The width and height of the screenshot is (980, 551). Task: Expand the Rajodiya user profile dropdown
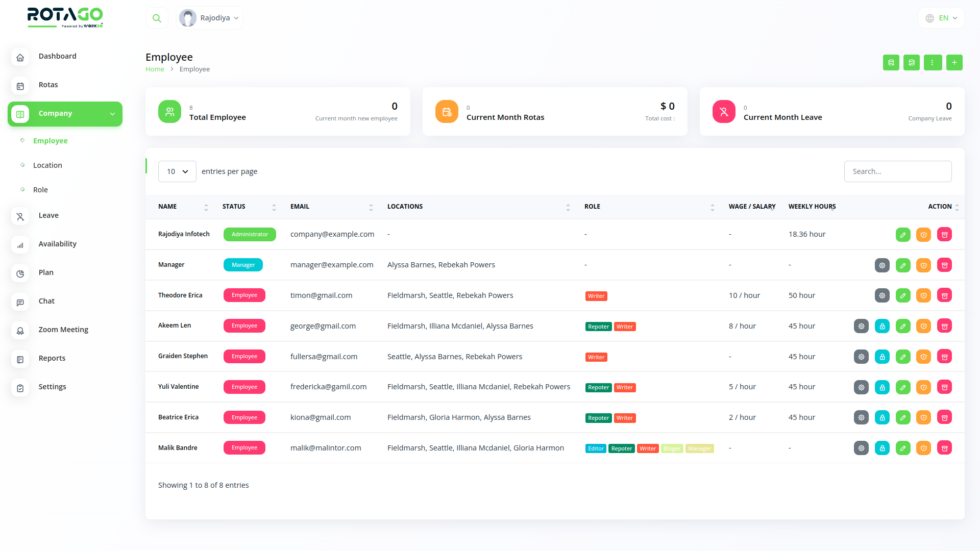click(209, 18)
